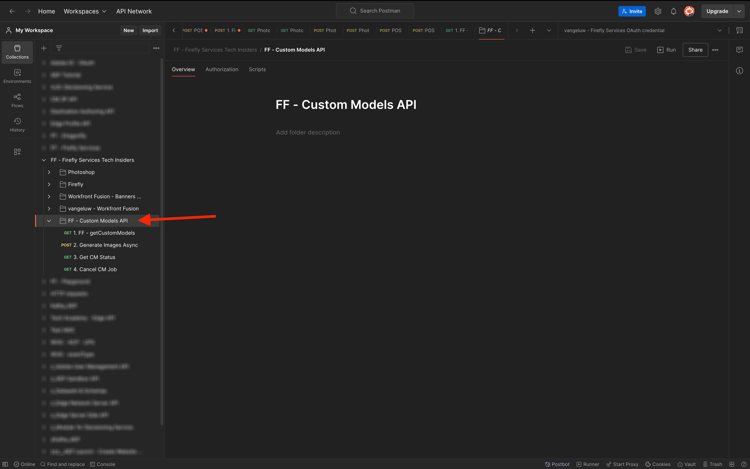Click the filter icon above collections list
750x469 pixels.
coord(59,48)
